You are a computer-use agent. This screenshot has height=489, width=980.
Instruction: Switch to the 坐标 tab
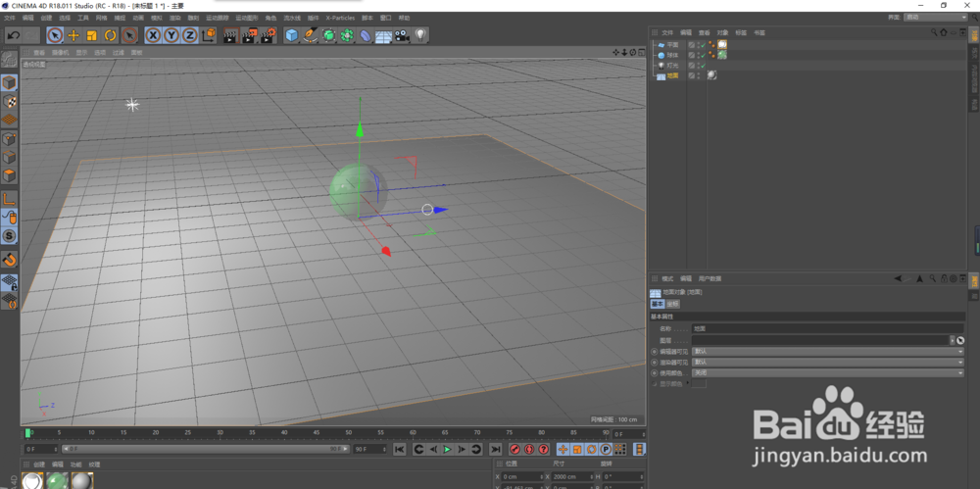point(672,303)
